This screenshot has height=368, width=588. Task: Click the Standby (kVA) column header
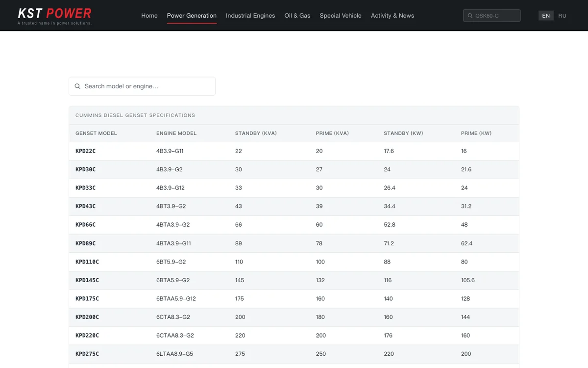click(256, 133)
